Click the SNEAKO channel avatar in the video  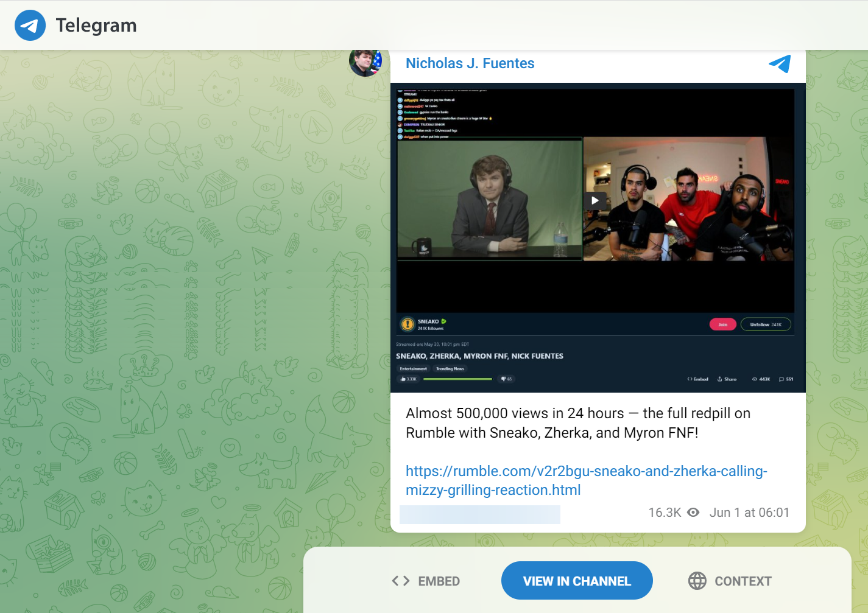(407, 324)
